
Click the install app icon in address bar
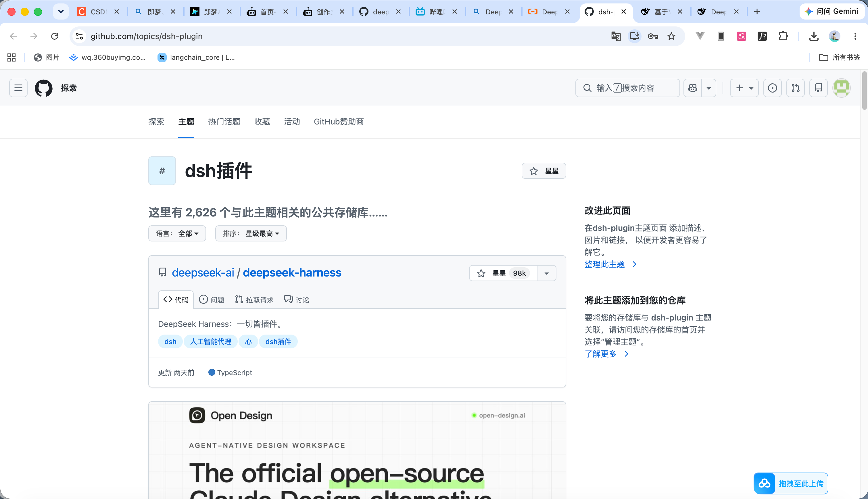point(635,36)
